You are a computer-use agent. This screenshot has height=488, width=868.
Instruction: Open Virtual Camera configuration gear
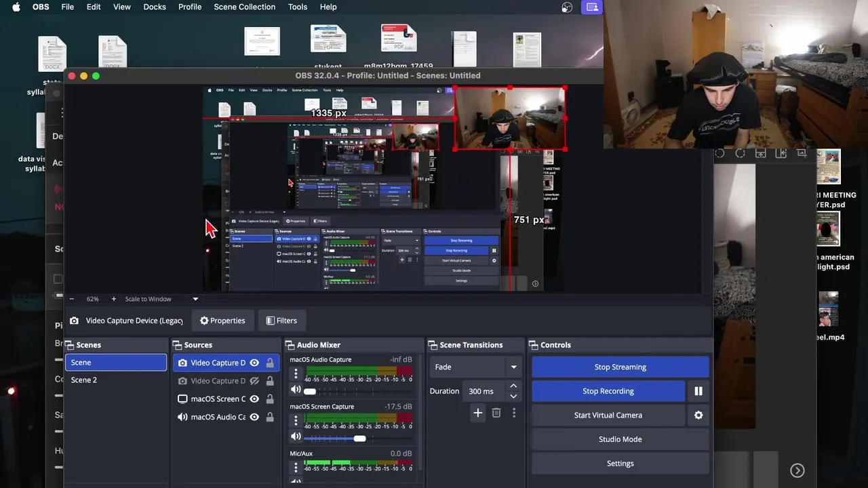click(x=698, y=415)
